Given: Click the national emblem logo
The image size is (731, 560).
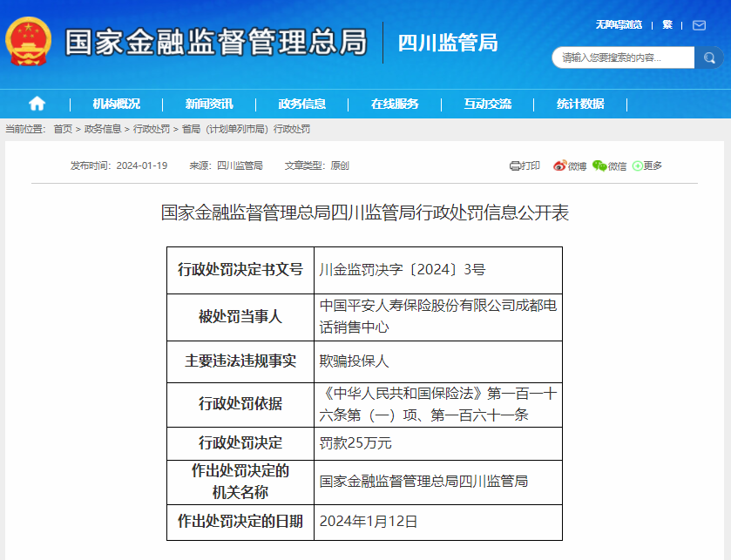Looking at the screenshot, I should 28,42.
